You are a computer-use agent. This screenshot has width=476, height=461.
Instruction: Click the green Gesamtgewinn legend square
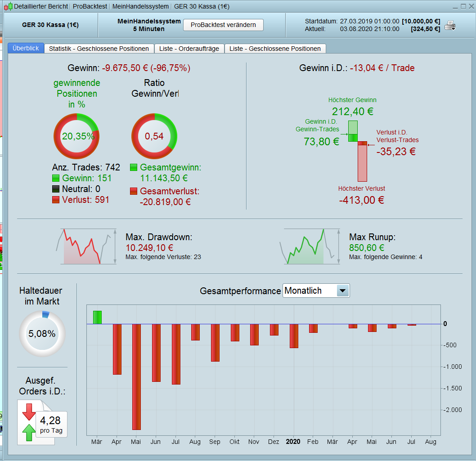[134, 167]
